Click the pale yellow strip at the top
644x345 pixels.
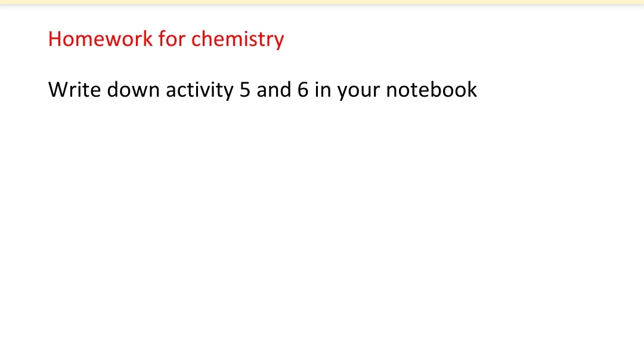(x=322, y=2)
